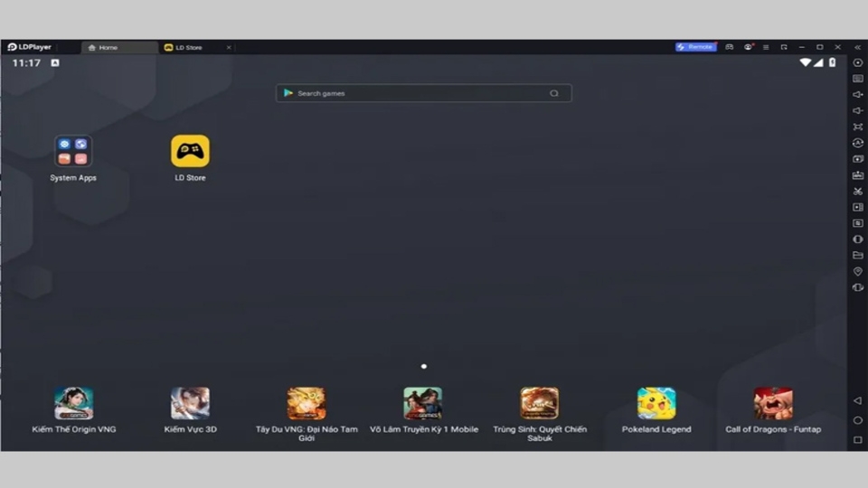Open the shared folder icon
The width and height of the screenshot is (868, 488).
coord(857,255)
